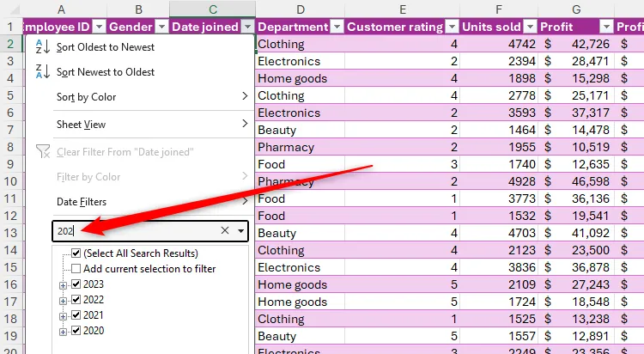The width and height of the screenshot is (644, 354).
Task: Select column D header
Action: coord(300,9)
